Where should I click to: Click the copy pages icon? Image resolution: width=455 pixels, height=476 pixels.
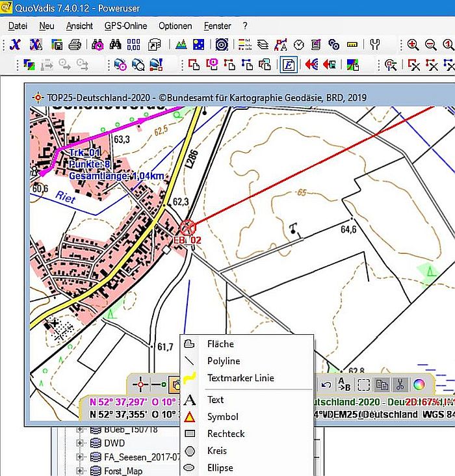click(382, 384)
